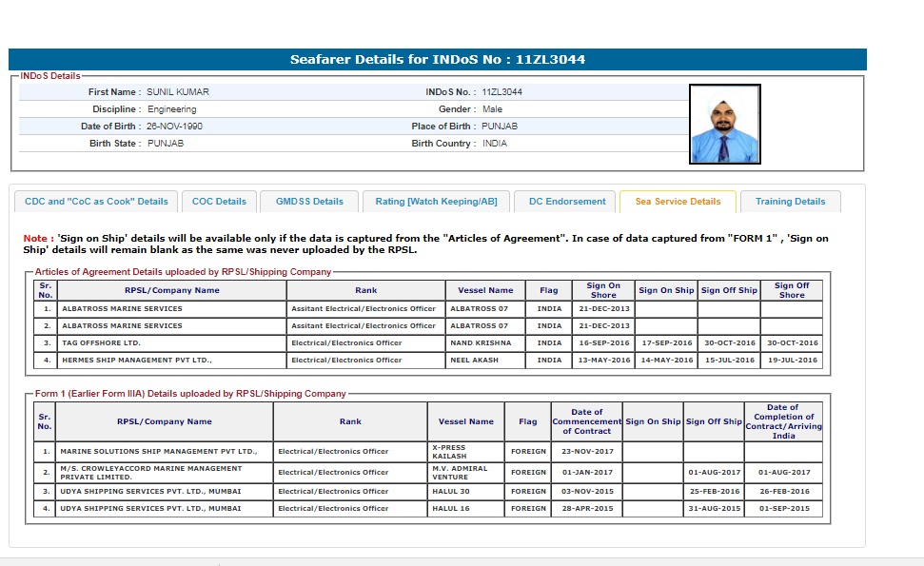
Task: Click the X-PRESS KAILASH vessel cell
Action: point(449,451)
